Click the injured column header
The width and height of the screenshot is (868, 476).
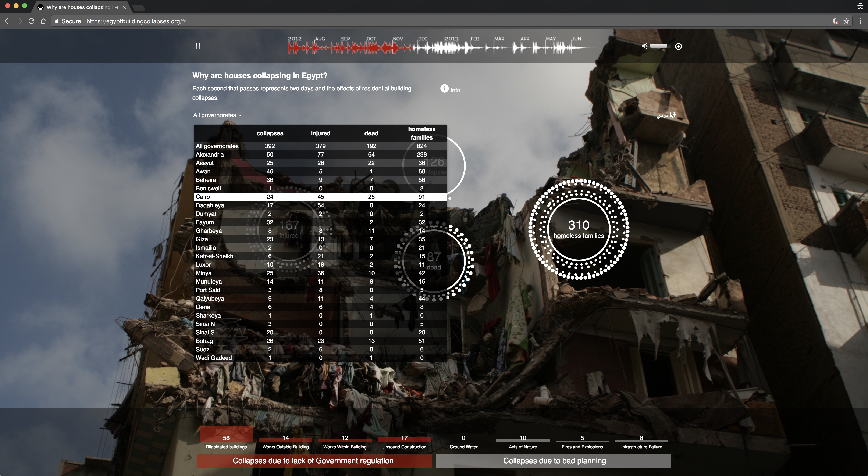coord(320,133)
